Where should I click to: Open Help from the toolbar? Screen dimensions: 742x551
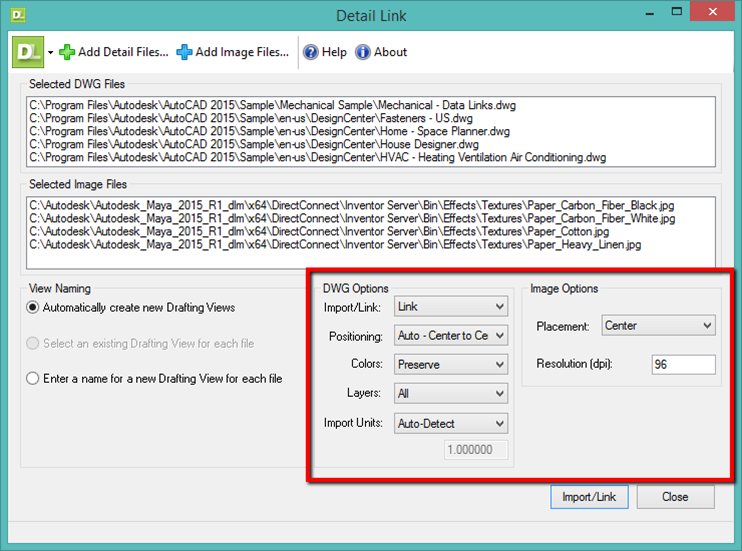point(325,52)
